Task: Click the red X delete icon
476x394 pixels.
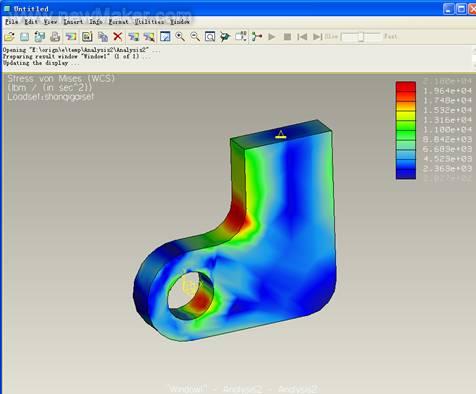Action: pyautogui.click(x=118, y=36)
